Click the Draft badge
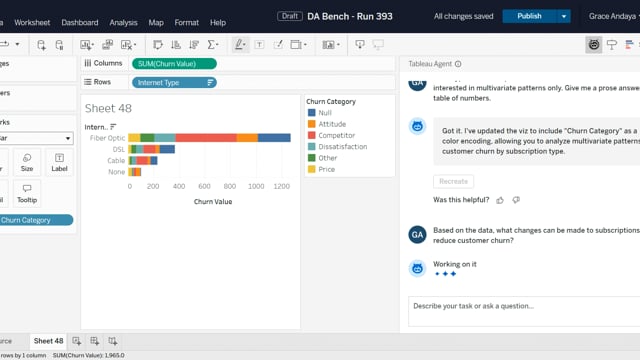The image size is (640, 360). tap(290, 16)
